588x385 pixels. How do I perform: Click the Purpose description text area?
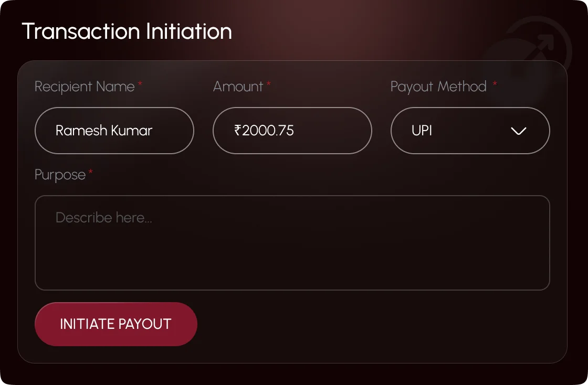292,243
